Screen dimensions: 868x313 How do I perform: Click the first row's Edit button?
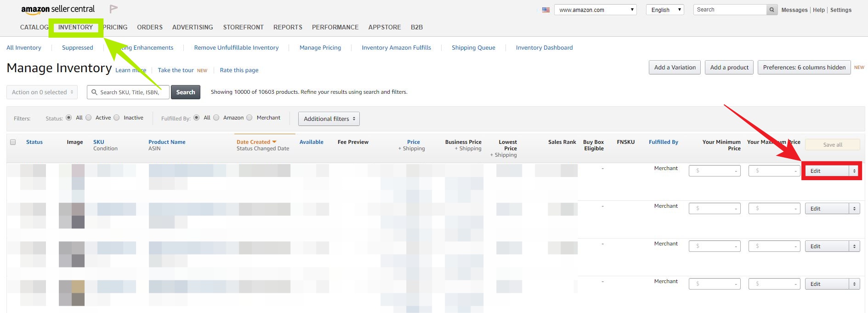(x=827, y=171)
